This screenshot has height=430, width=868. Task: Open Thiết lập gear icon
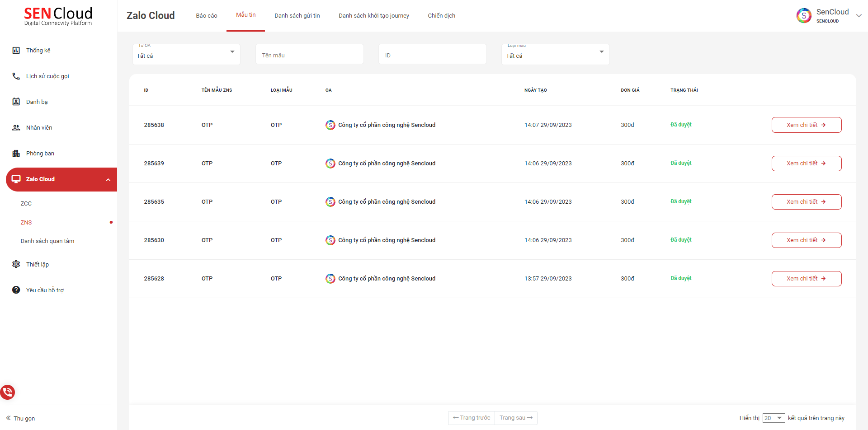tap(16, 264)
